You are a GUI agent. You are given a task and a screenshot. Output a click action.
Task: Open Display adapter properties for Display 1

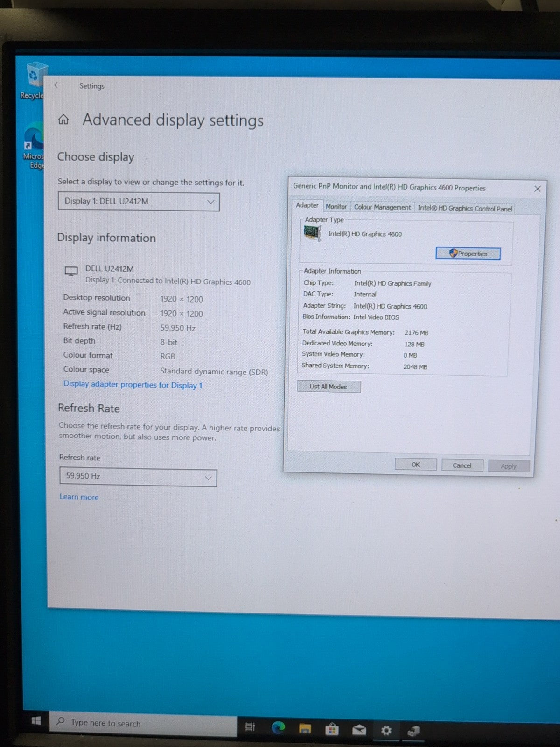(133, 385)
